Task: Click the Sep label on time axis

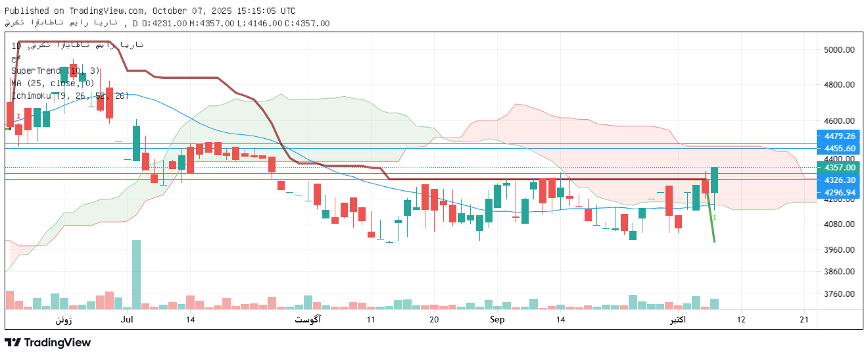Action: pos(497,320)
